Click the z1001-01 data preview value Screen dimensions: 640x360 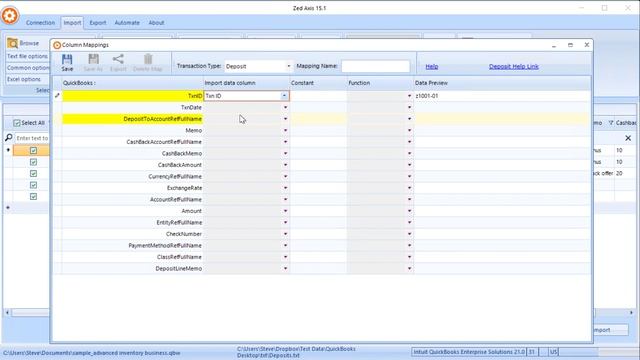coord(427,96)
